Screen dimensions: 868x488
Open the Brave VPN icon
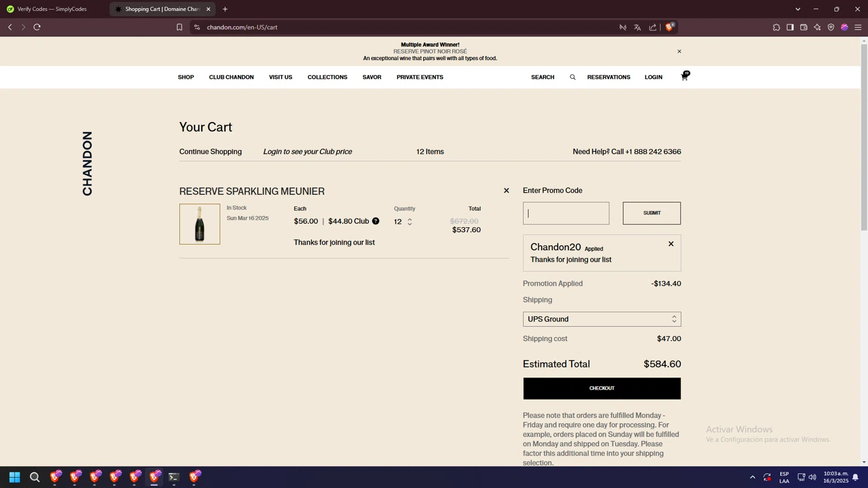coord(831,27)
